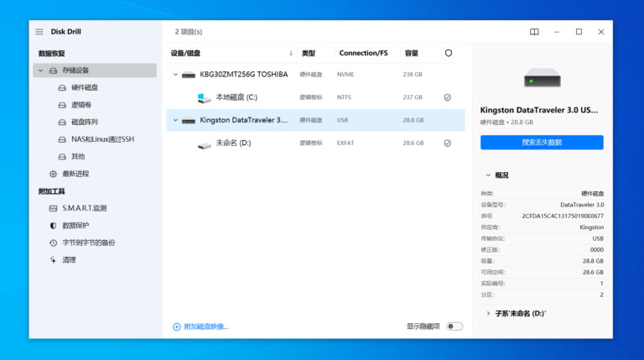Open the hamburger menu next to Disk Drill
644x360 pixels.
(39, 32)
